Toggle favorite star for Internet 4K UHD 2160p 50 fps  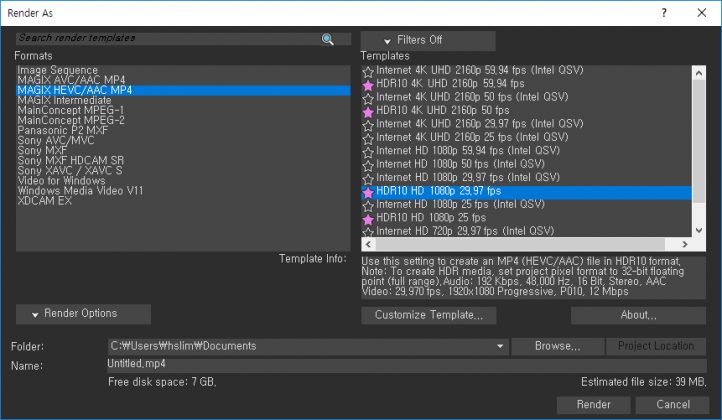point(368,98)
